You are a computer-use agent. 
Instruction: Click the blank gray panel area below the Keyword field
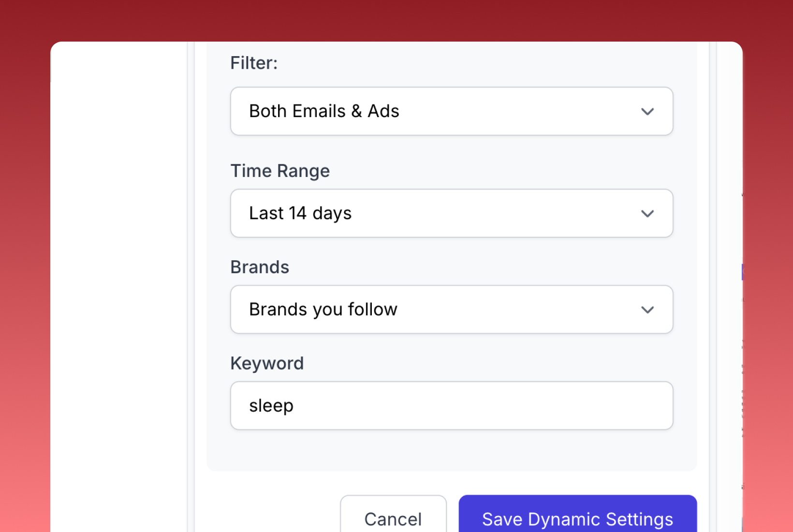(x=452, y=451)
